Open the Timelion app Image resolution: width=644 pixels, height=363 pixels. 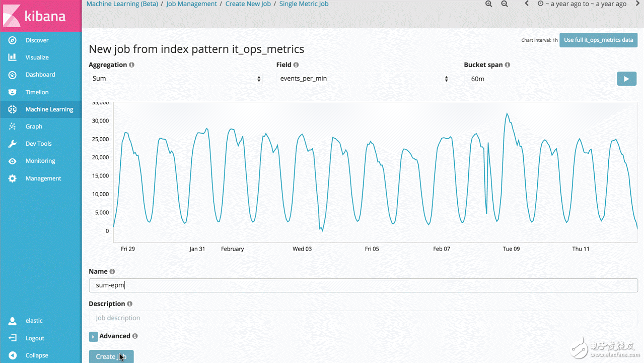12,92
